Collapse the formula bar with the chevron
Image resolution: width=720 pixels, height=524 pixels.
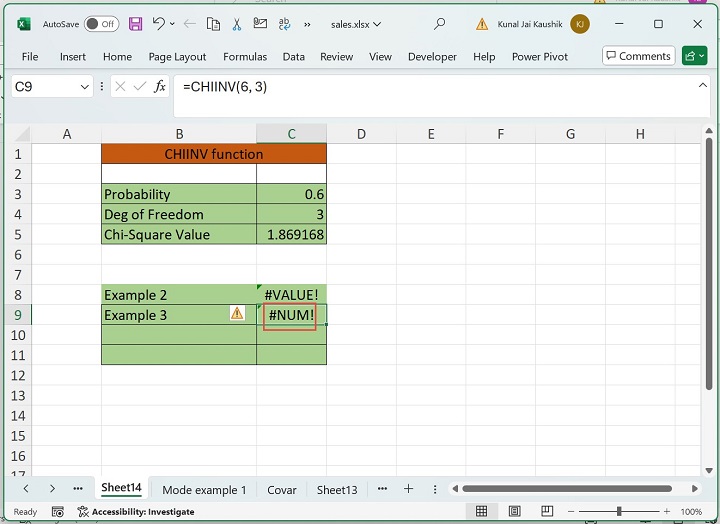pos(703,85)
